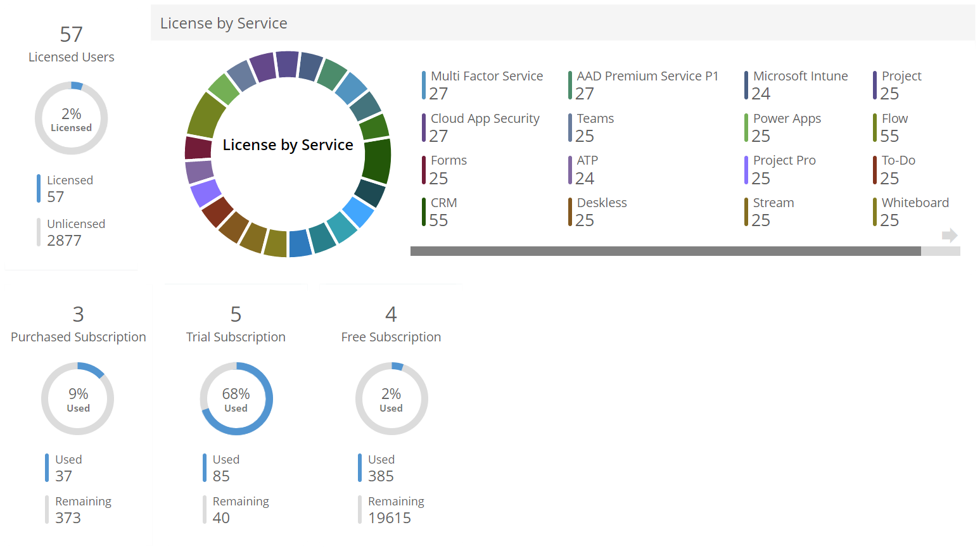The height and width of the screenshot is (551, 980).
Task: Toggle the Power Apps legend entry
Action: coord(746,127)
